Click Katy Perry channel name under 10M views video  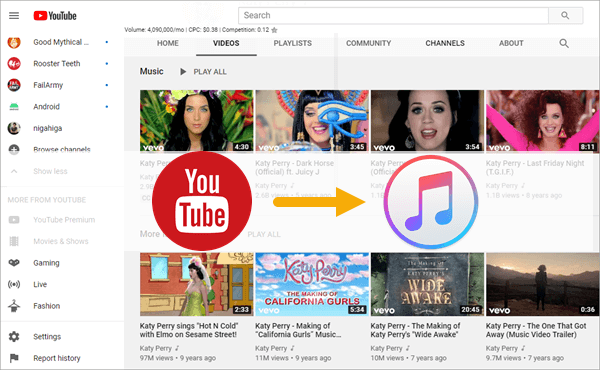tap(386, 348)
